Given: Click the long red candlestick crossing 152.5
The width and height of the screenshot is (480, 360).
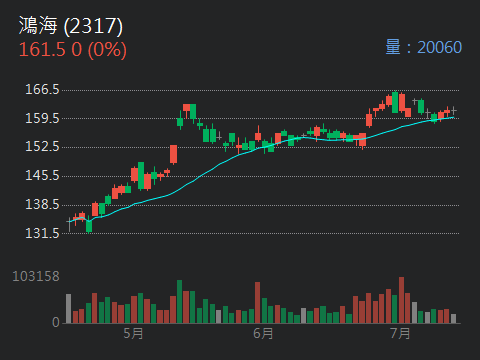Looking at the screenshot, I should point(173,154).
